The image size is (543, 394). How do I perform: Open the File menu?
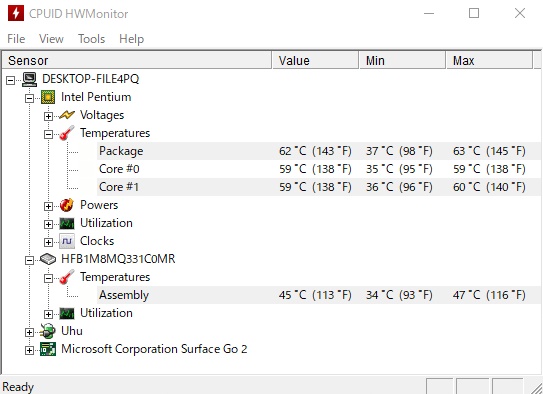pos(16,39)
